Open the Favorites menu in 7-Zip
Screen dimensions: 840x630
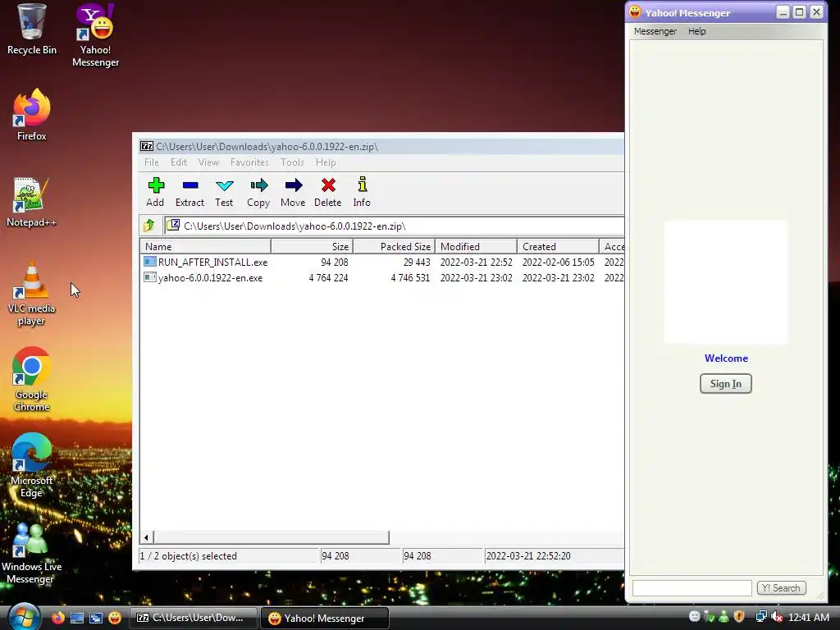pos(249,162)
